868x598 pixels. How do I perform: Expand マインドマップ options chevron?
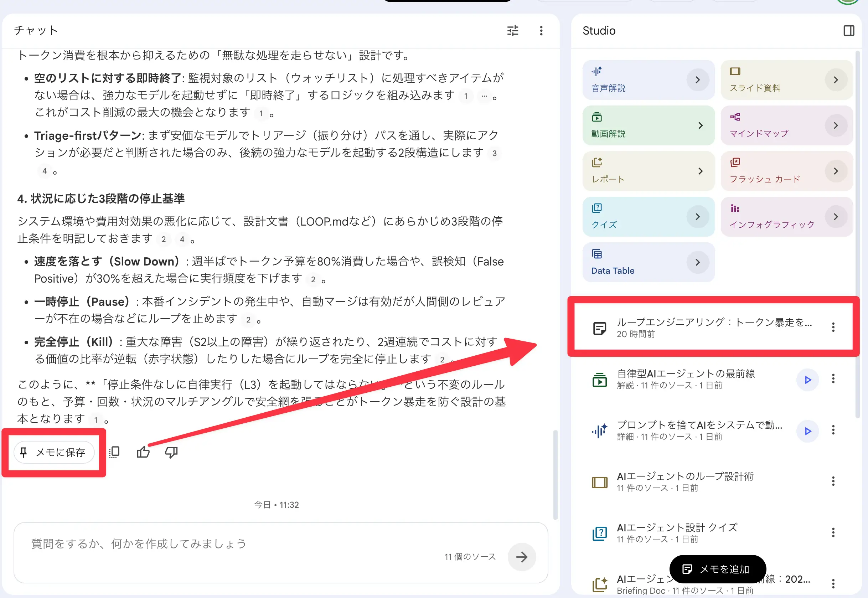click(x=836, y=125)
